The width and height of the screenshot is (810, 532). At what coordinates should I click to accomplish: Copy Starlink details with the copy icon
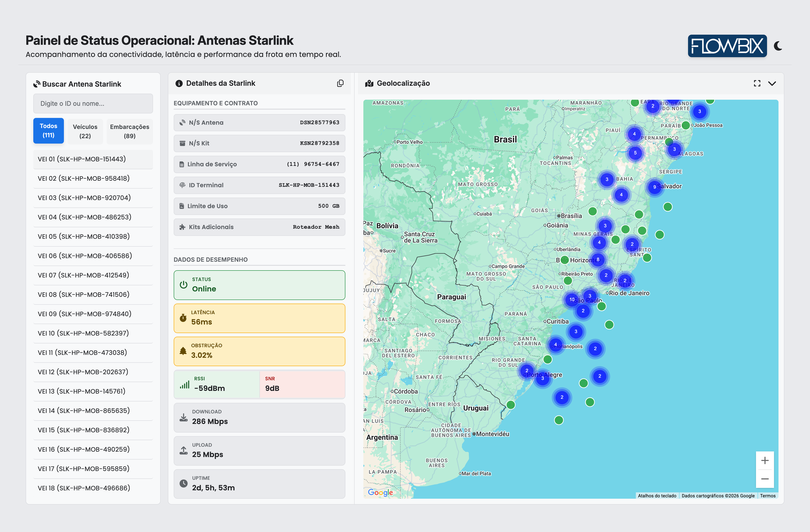click(340, 83)
